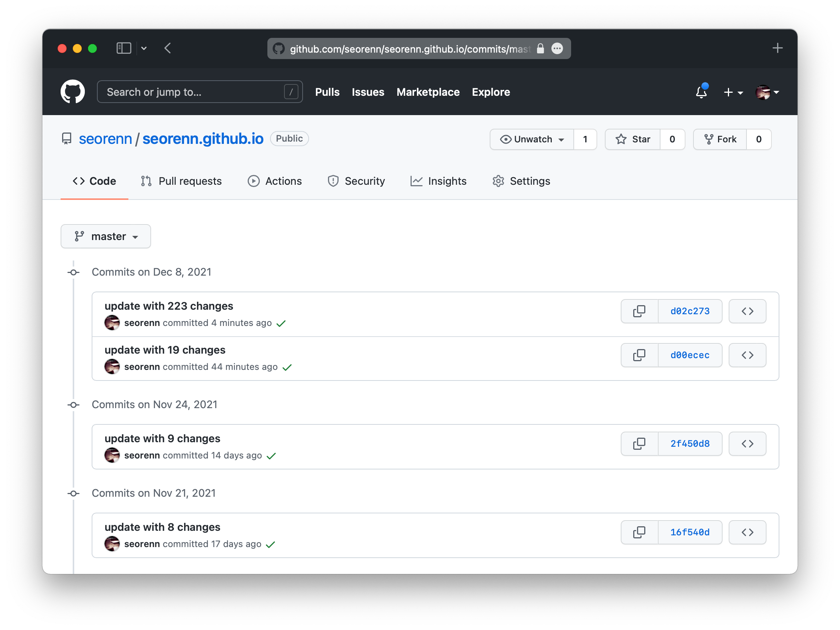Expand the plus create-new dropdown

(x=733, y=92)
